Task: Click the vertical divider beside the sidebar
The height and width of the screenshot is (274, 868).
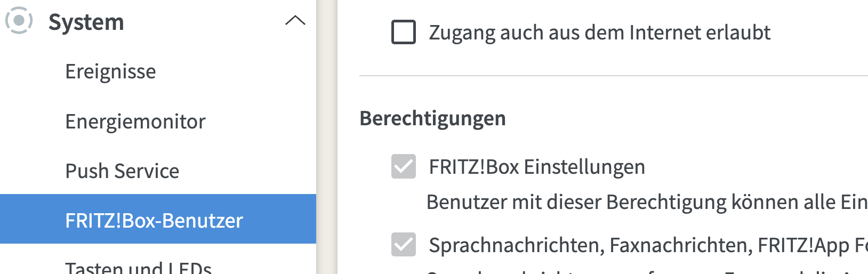Action: click(x=327, y=137)
